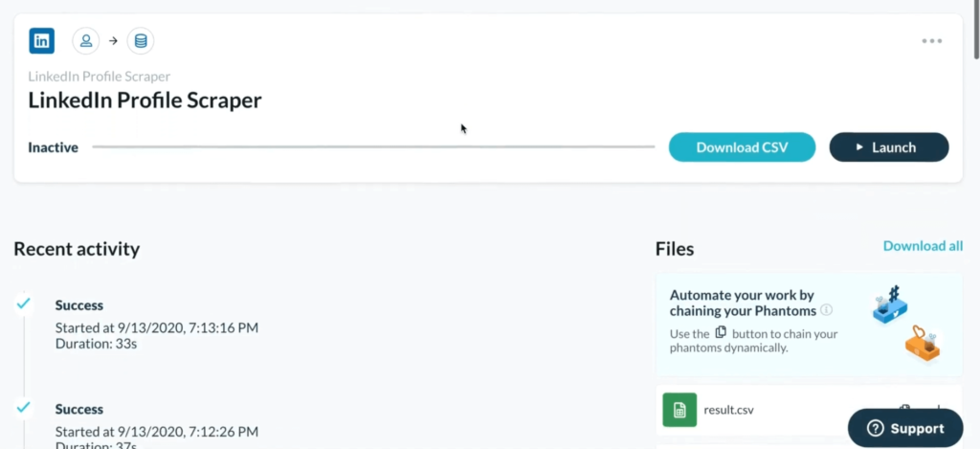This screenshot has height=449, width=980.
Task: Click the blue hashtag Phantom illustration
Action: 889,304
